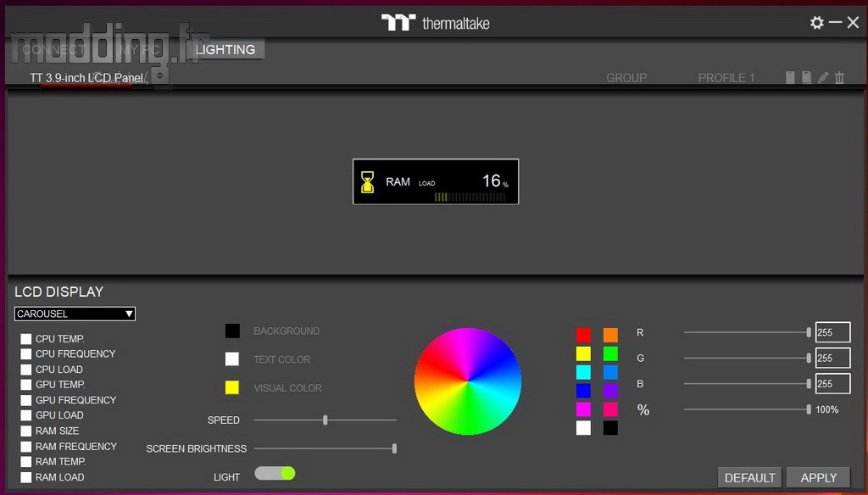Click the Thermaltake logo in title bar
The height and width of the screenshot is (495, 868).
coord(435,23)
